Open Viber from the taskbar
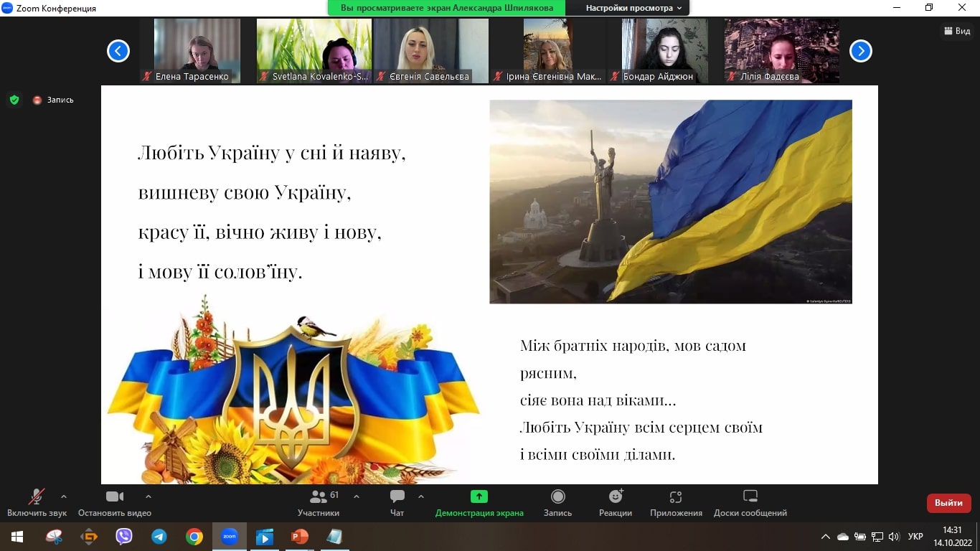This screenshot has height=551, width=980. click(124, 536)
